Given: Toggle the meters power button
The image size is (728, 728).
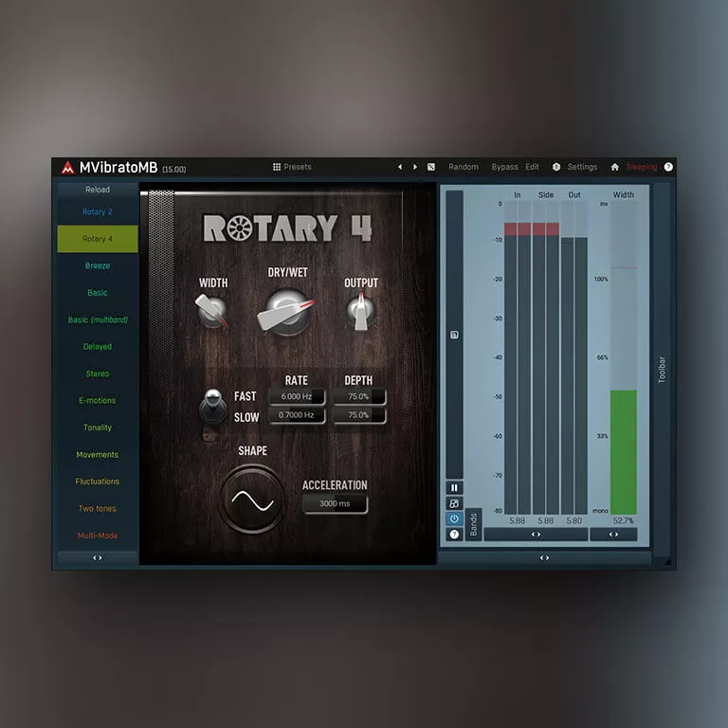Looking at the screenshot, I should click(x=454, y=519).
